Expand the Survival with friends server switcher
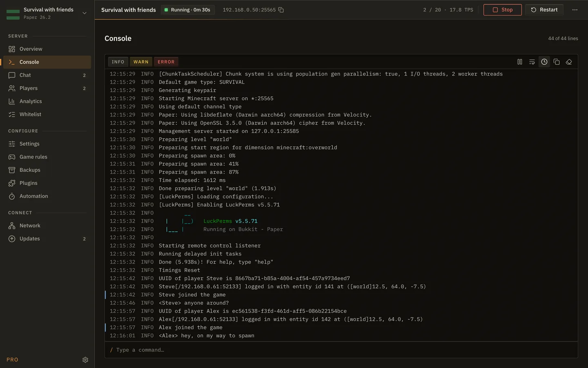The height and width of the screenshot is (368, 588). click(85, 13)
